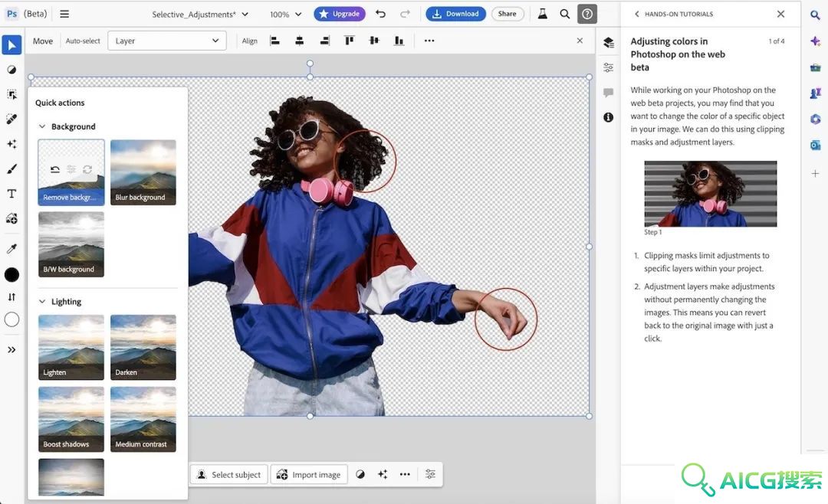Click Import image in contextual bar

(x=310, y=474)
